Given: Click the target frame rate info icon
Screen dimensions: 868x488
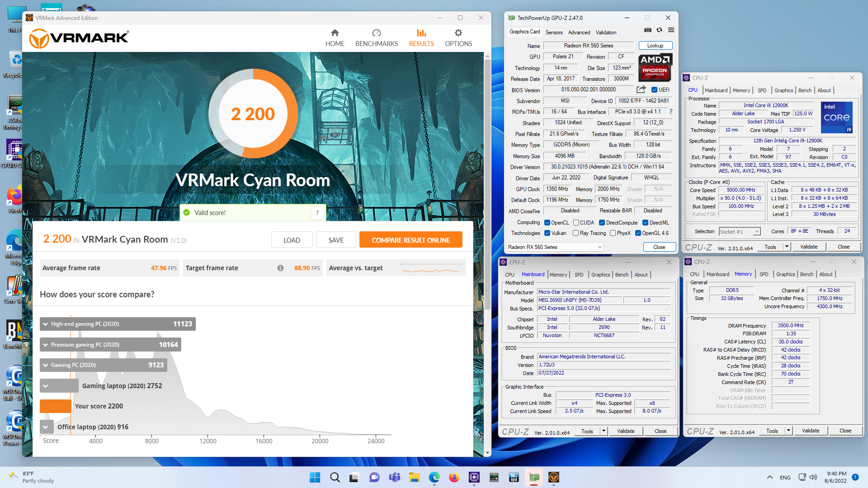Looking at the screenshot, I should [x=280, y=268].
